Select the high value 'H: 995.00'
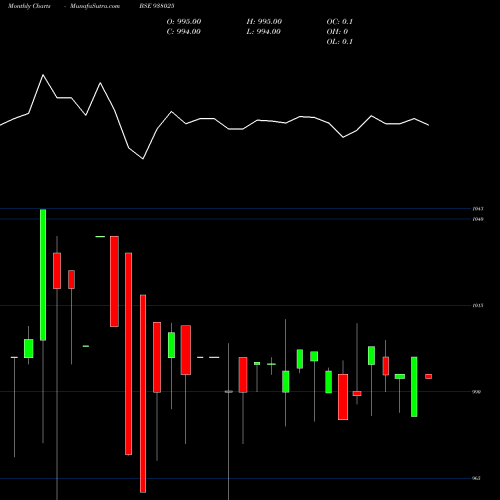 coord(264,22)
